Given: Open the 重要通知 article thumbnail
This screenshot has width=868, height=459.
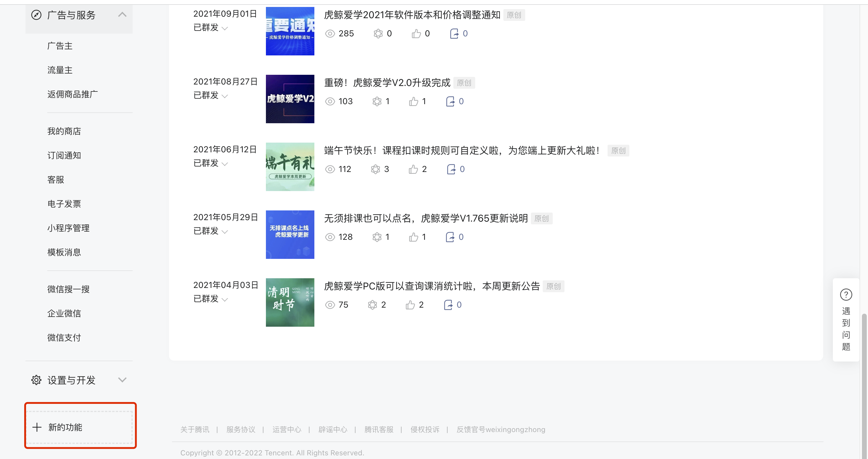Looking at the screenshot, I should tap(290, 31).
